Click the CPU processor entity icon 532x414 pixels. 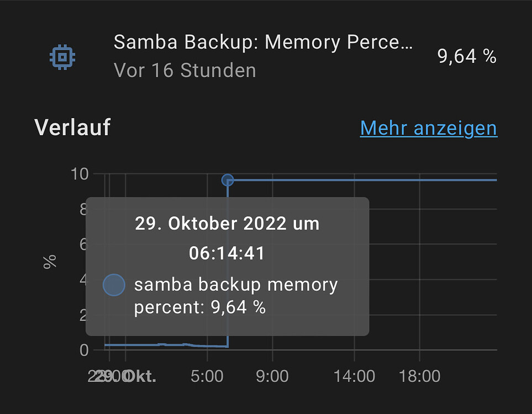click(x=62, y=57)
